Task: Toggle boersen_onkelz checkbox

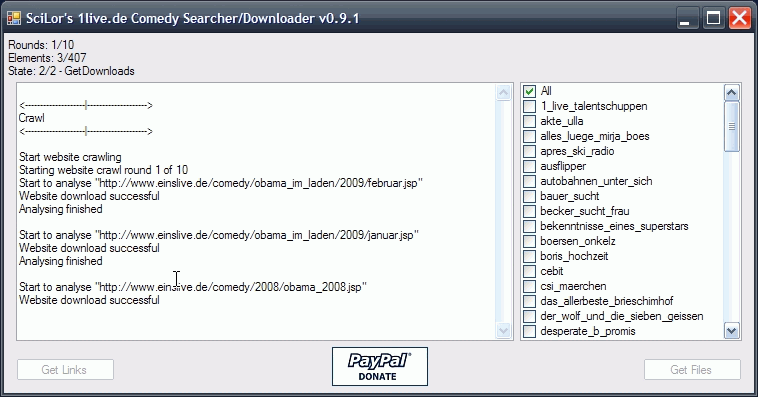Action: pyautogui.click(x=530, y=241)
